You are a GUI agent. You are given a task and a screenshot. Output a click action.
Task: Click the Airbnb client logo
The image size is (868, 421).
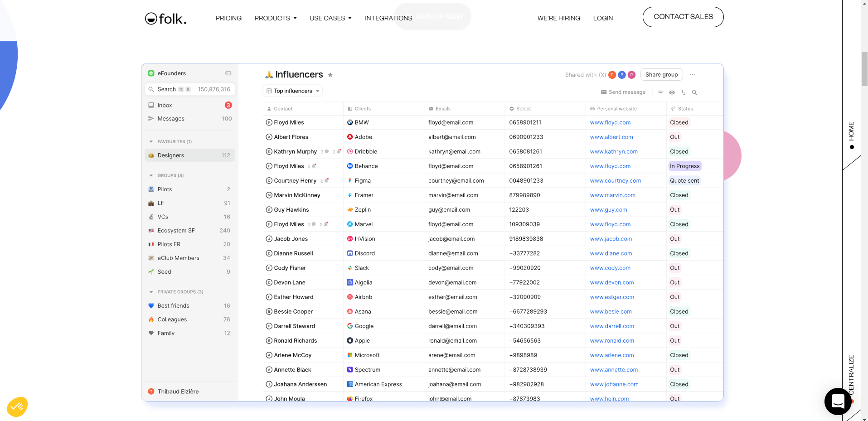(350, 297)
